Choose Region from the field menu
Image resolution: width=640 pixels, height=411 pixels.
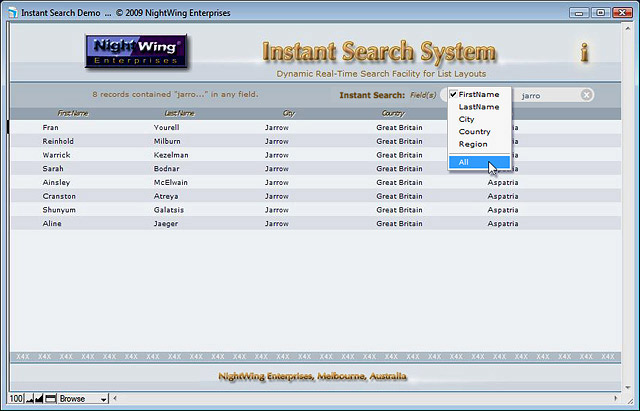479,144
